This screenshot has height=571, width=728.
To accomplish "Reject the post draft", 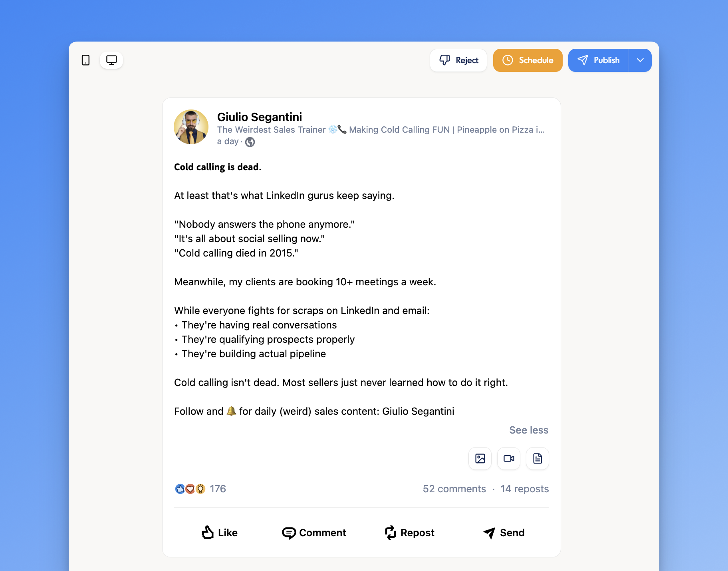I will (458, 60).
